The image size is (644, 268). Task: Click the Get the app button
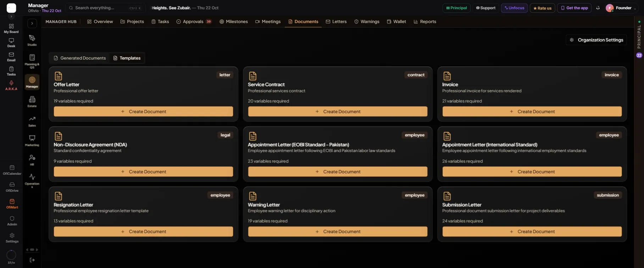574,8
